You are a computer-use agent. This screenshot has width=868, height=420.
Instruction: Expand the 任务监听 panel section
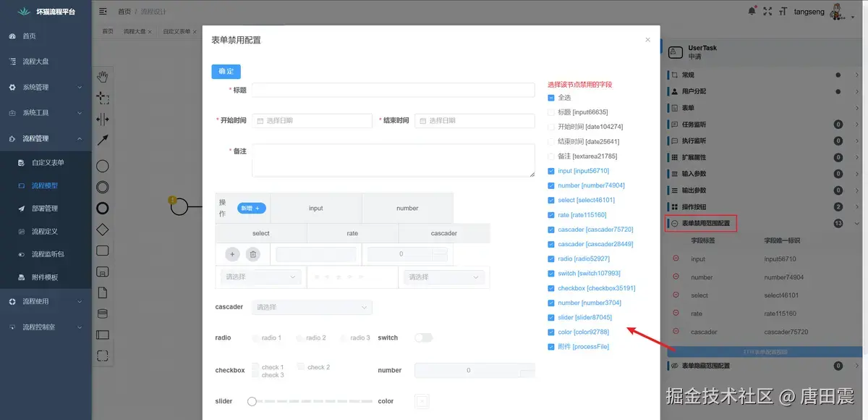[x=764, y=125]
